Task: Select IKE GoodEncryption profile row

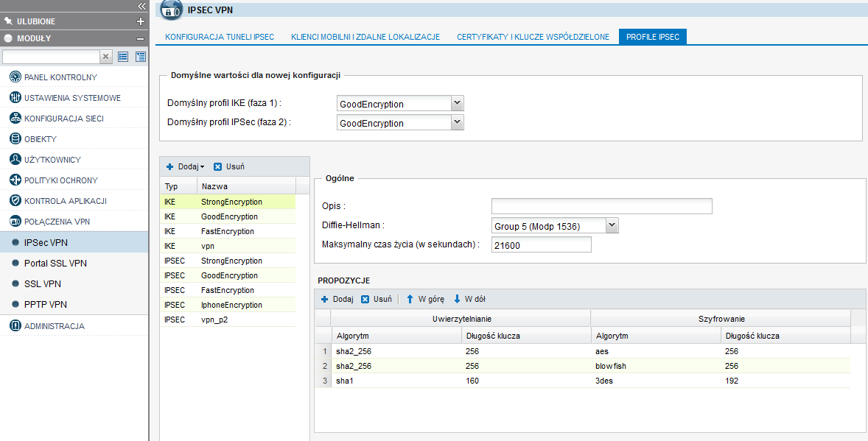Action: [228, 216]
